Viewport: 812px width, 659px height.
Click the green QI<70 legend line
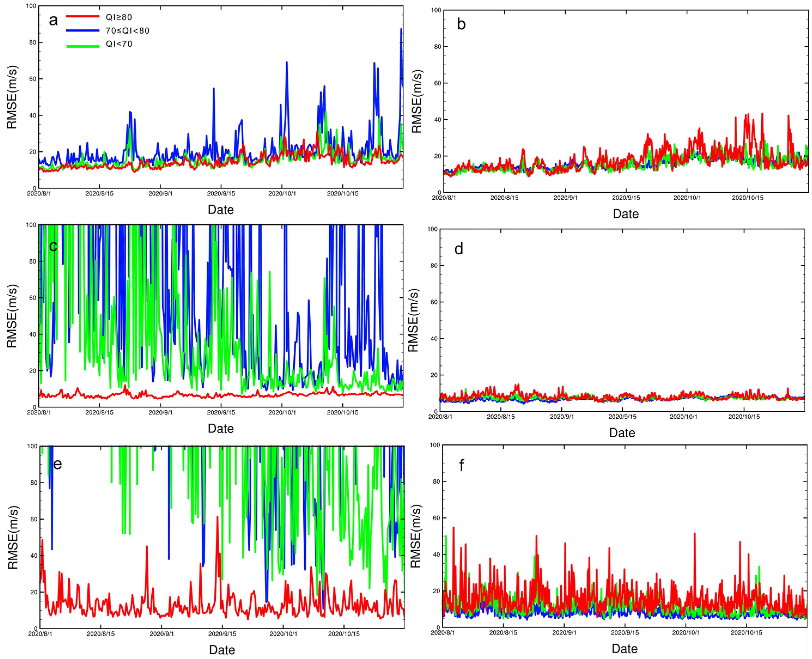(83, 46)
